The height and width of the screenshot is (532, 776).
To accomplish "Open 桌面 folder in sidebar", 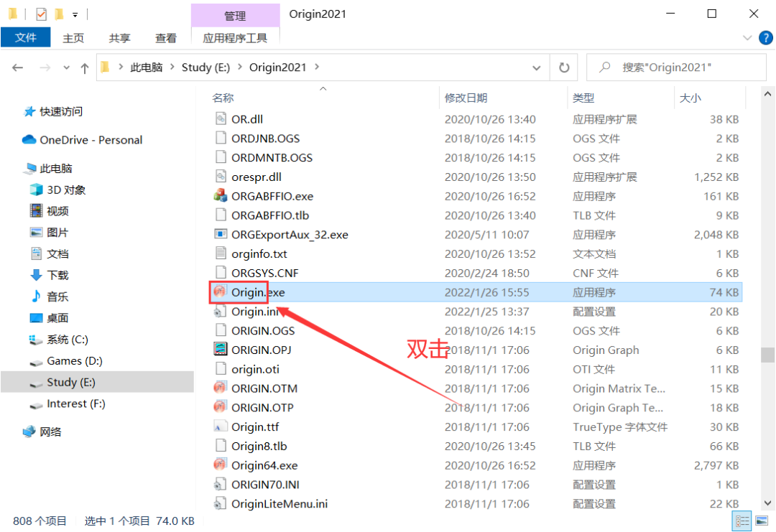I will [50, 318].
